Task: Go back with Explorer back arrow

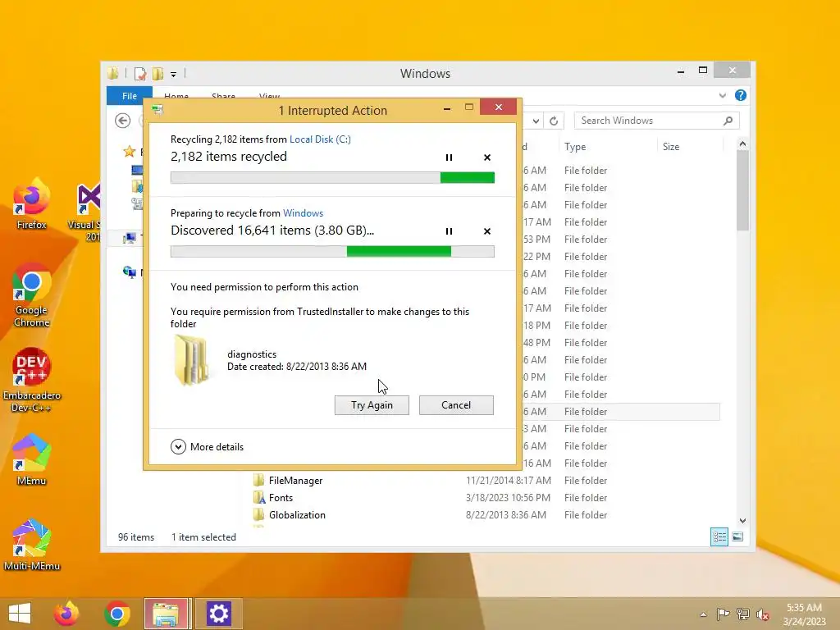Action: (x=123, y=121)
